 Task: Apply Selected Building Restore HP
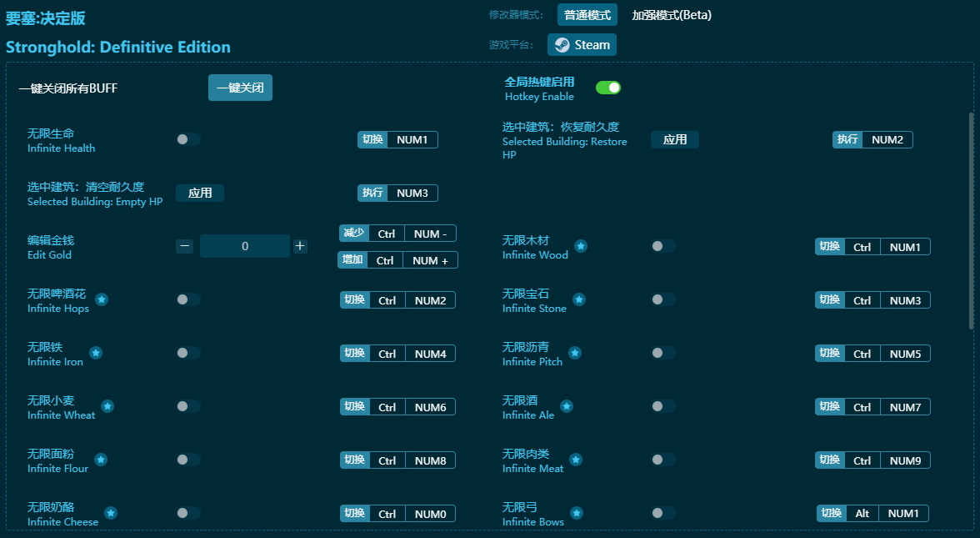tap(675, 139)
